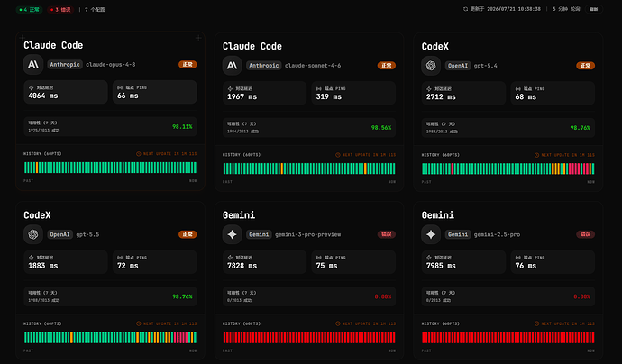Click the Anthropic logo on claude-sonnet-4-6 card
This screenshot has width=622, height=364.
232,66
